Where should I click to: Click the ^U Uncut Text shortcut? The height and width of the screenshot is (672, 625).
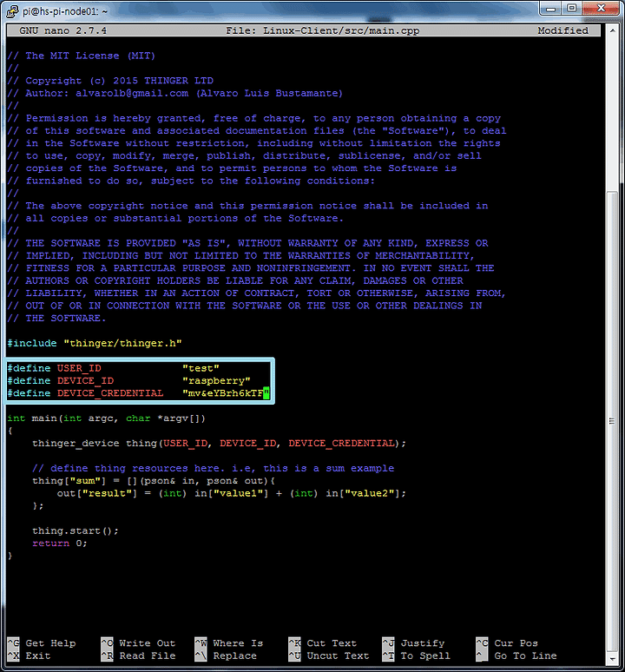click(x=329, y=656)
